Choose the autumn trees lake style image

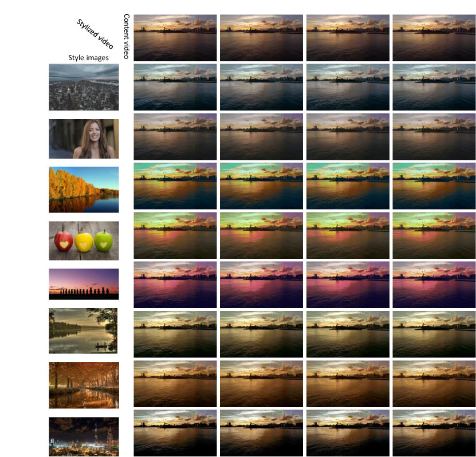point(84,190)
